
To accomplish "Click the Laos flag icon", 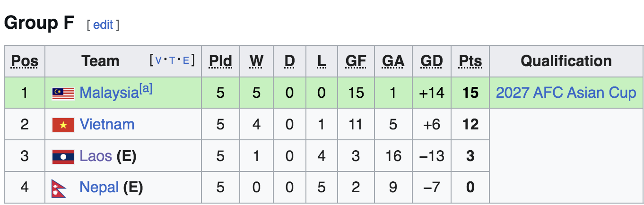I will (63, 157).
